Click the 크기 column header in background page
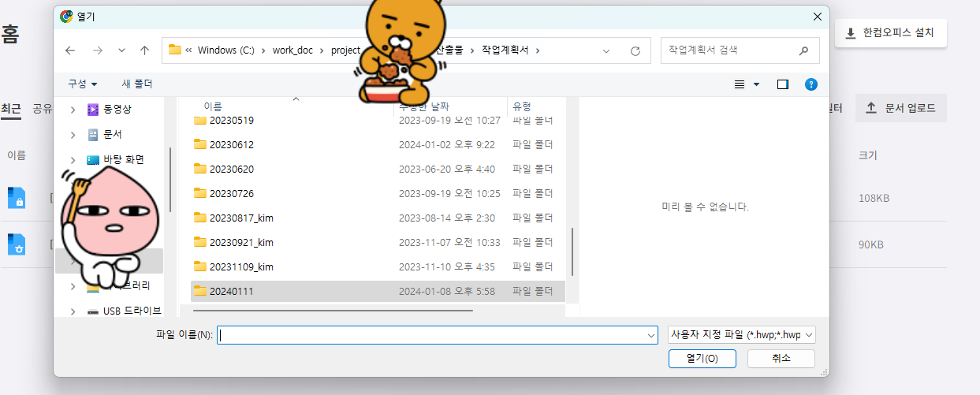 click(867, 155)
